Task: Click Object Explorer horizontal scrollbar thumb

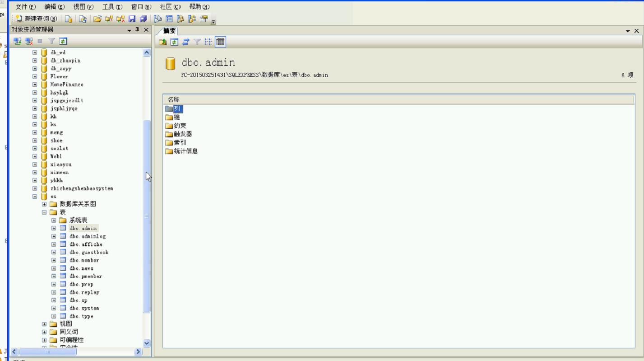Action: coord(47,352)
